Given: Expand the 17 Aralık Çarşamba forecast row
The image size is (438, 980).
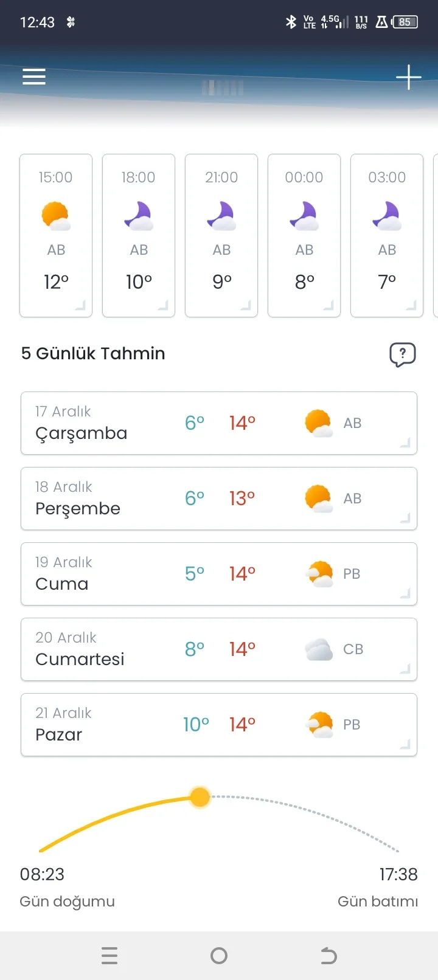Looking at the screenshot, I should point(219,423).
